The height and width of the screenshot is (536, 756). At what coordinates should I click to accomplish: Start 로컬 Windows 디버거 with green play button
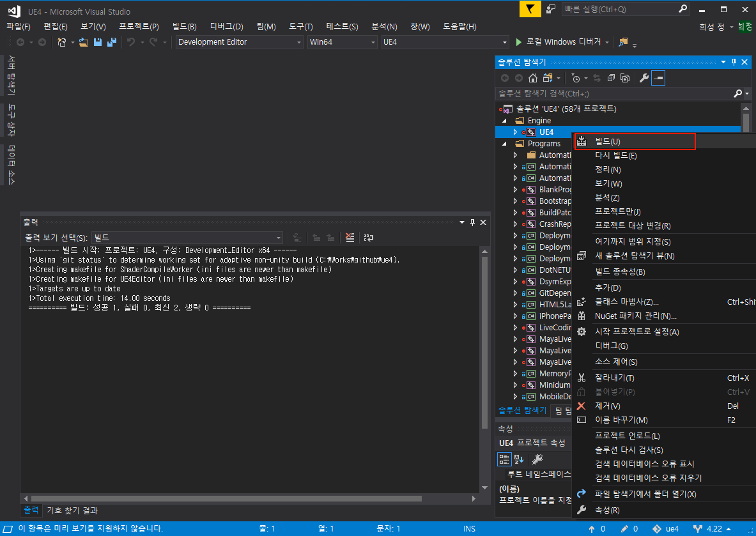point(559,42)
